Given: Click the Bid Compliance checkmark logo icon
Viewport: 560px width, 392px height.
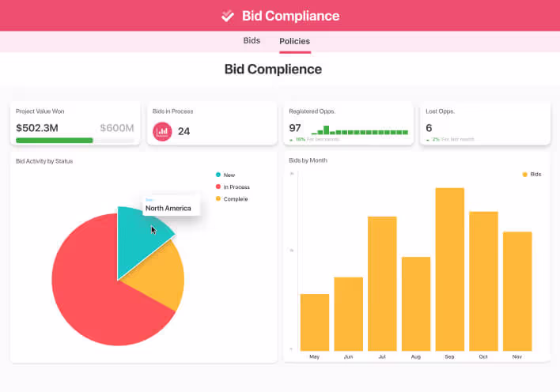Looking at the screenshot, I should (228, 16).
